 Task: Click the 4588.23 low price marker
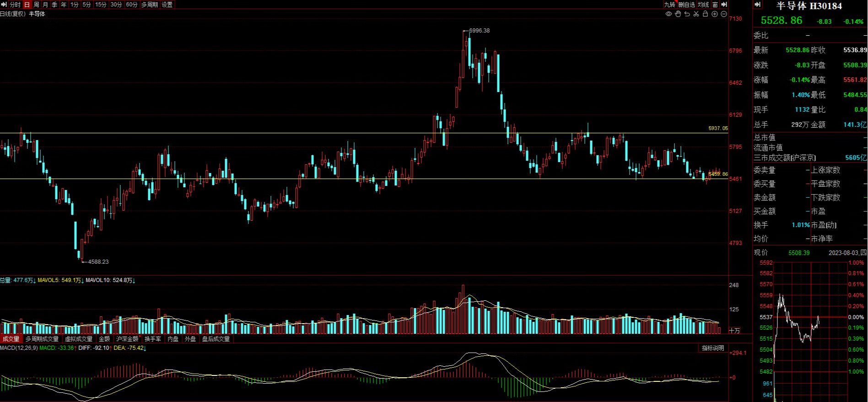(x=98, y=262)
